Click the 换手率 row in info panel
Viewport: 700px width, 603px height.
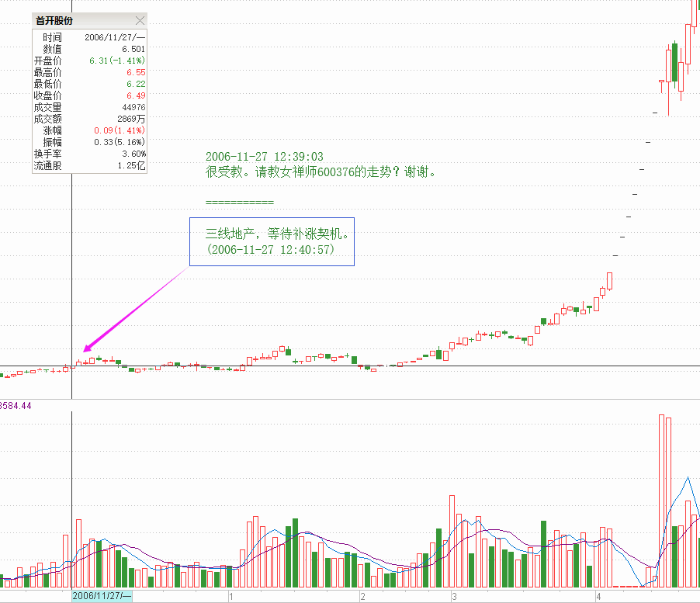tap(88, 154)
